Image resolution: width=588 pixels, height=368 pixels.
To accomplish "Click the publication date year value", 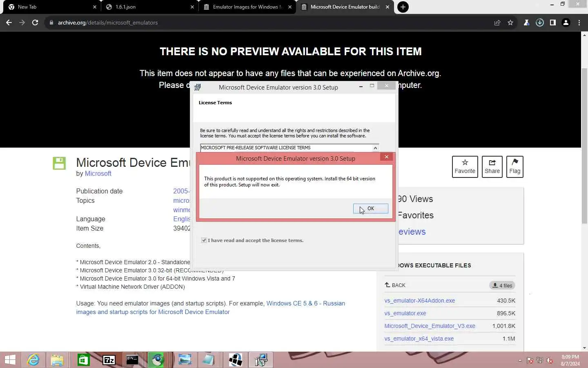I will pyautogui.click(x=181, y=191).
